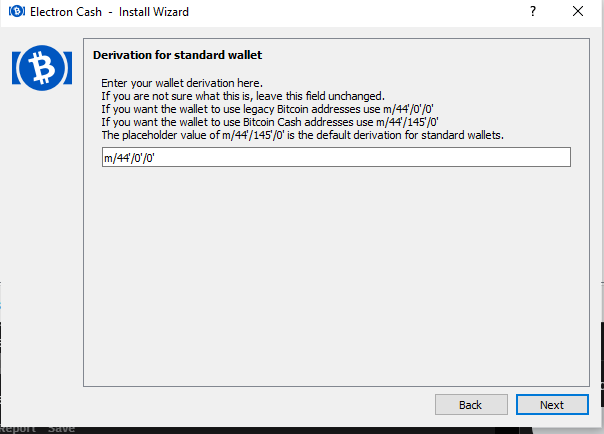
Task: Click the 'Derivation for standard wallet' heading
Action: point(177,55)
